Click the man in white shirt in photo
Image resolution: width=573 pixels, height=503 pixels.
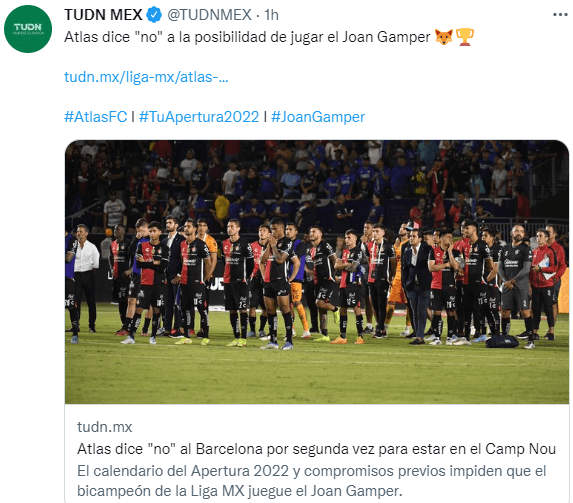pyautogui.click(x=86, y=278)
